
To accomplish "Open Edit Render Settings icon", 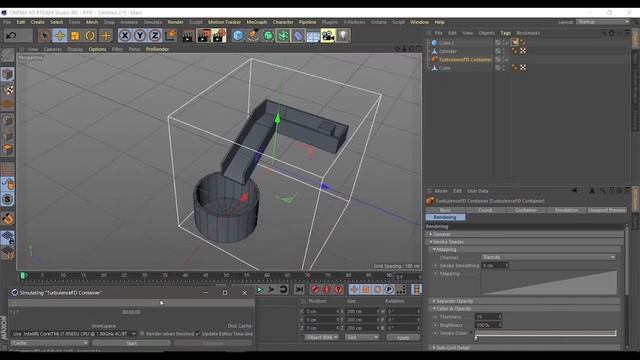I will tap(219, 36).
